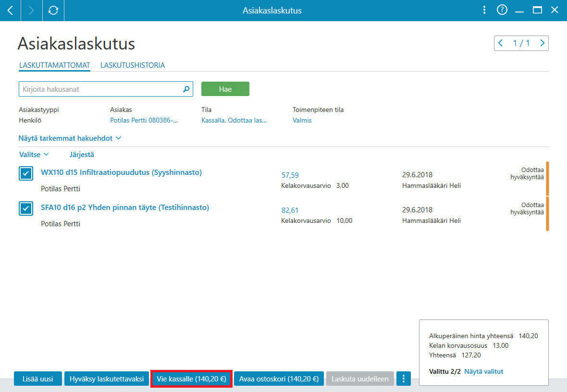The image size is (567, 392).
Task: Uncheck the WX110 d15 Infiltraatiopuudutus row
Action: click(26, 173)
